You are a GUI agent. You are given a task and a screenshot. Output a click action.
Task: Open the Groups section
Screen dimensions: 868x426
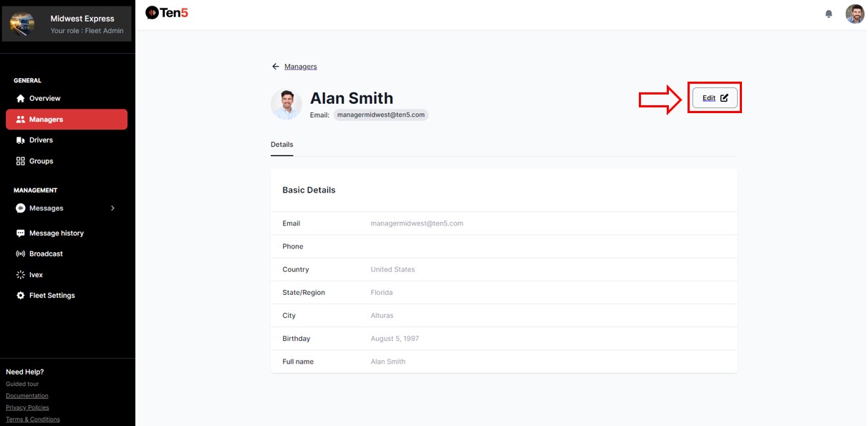pos(41,161)
